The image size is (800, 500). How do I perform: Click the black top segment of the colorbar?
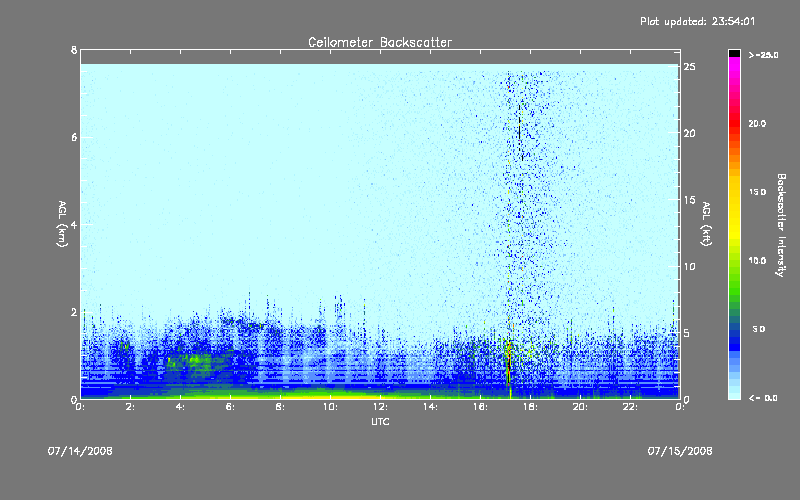734,53
